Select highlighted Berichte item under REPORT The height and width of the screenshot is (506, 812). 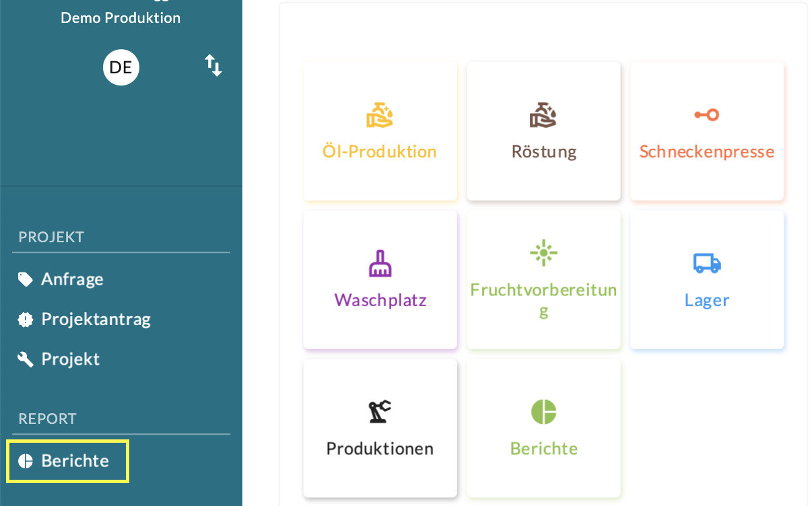point(75,461)
